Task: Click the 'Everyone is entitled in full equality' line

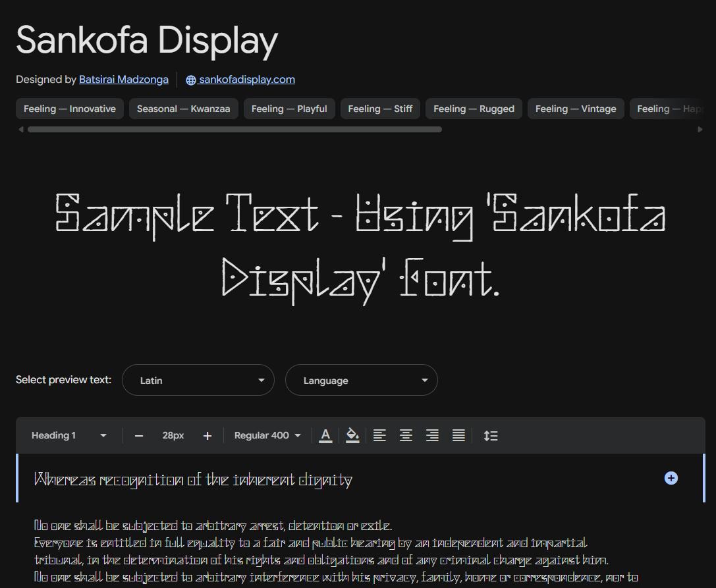Action: click(310, 543)
